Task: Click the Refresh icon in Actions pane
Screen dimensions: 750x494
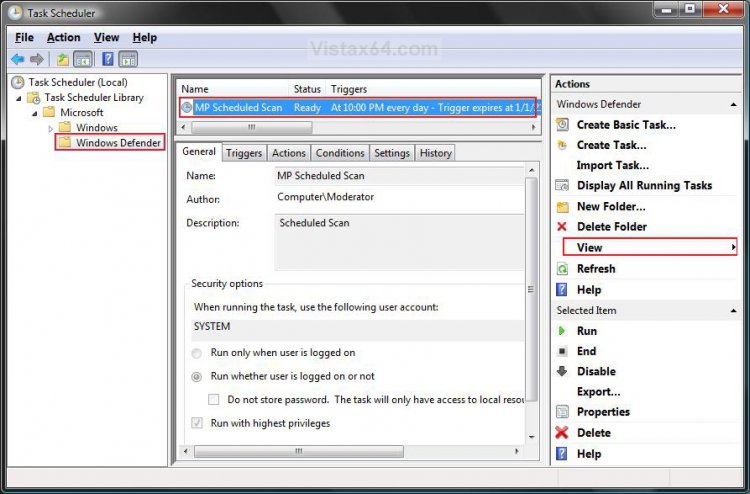Action: [x=562, y=269]
